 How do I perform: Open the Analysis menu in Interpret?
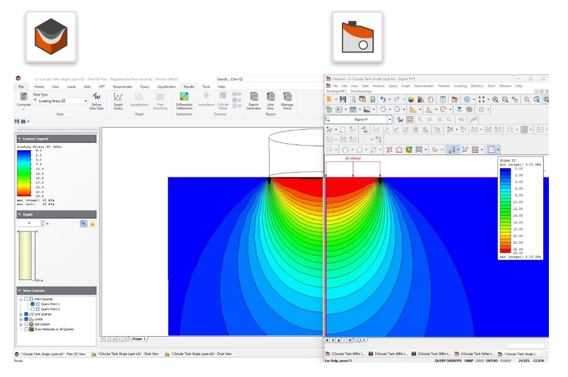click(378, 86)
